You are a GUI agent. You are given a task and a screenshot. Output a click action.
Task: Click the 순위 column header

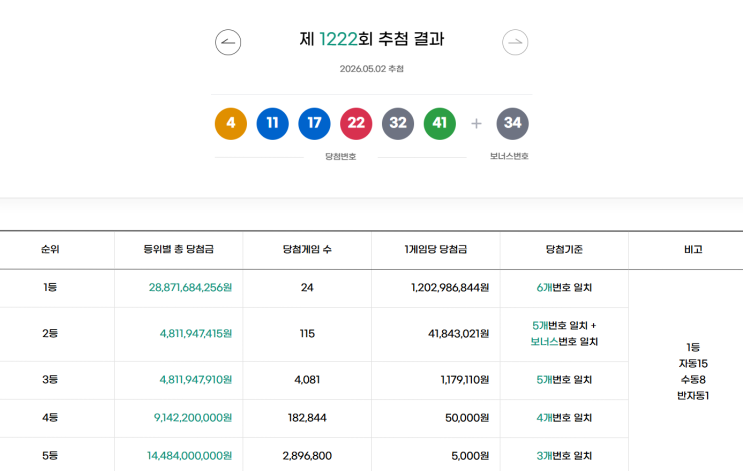pos(50,249)
